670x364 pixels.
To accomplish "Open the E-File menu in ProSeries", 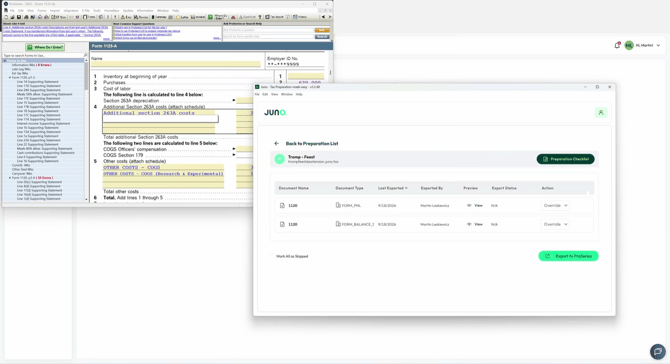I will tap(85, 11).
